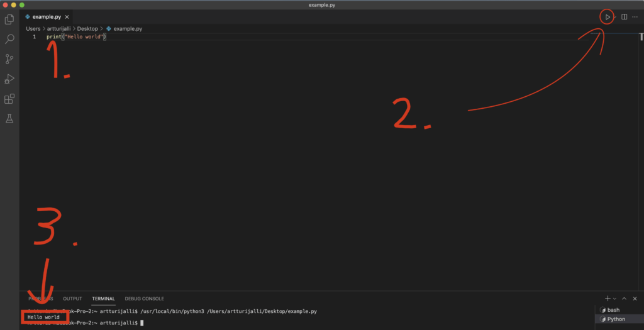The height and width of the screenshot is (330, 644).
Task: Click example.py in the breadcrumb path
Action: click(128, 29)
